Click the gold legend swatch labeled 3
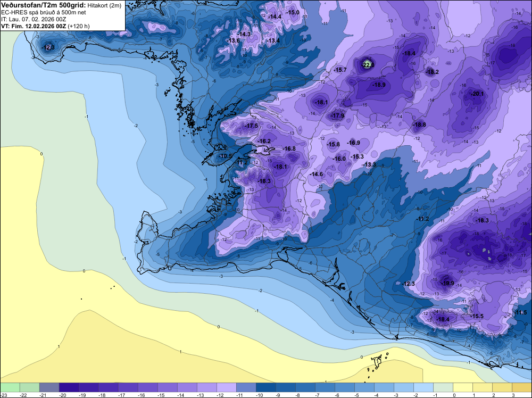This screenshot has width=532, height=398. tap(522, 387)
